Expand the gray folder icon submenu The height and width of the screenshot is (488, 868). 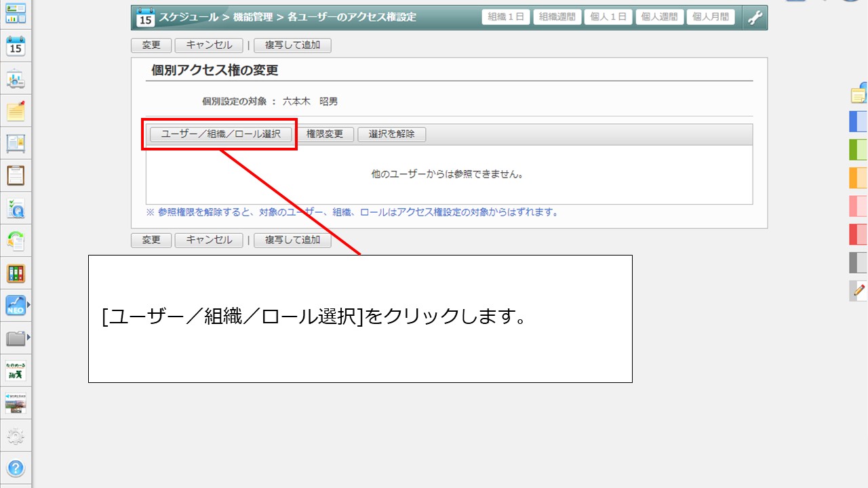point(28,338)
